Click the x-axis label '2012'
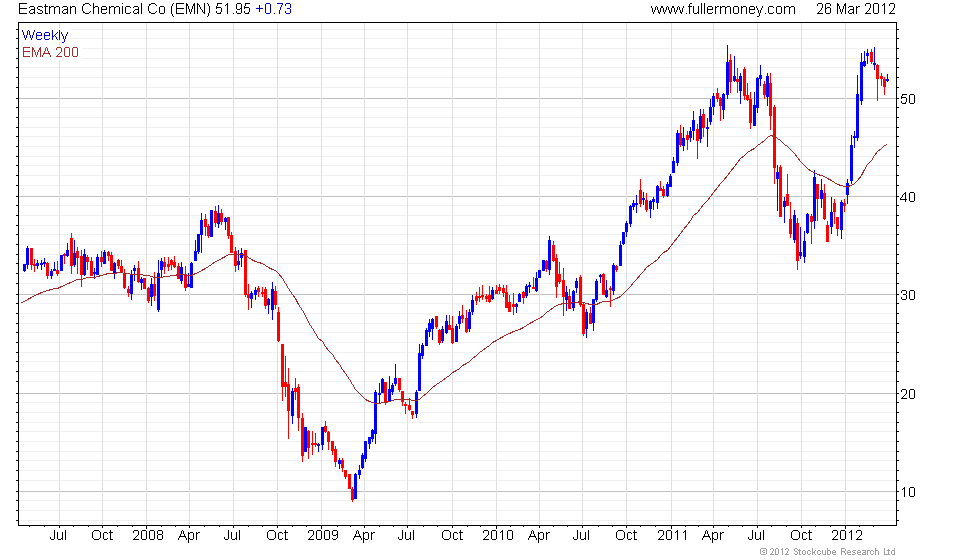The height and width of the screenshot is (560, 980). [x=847, y=536]
